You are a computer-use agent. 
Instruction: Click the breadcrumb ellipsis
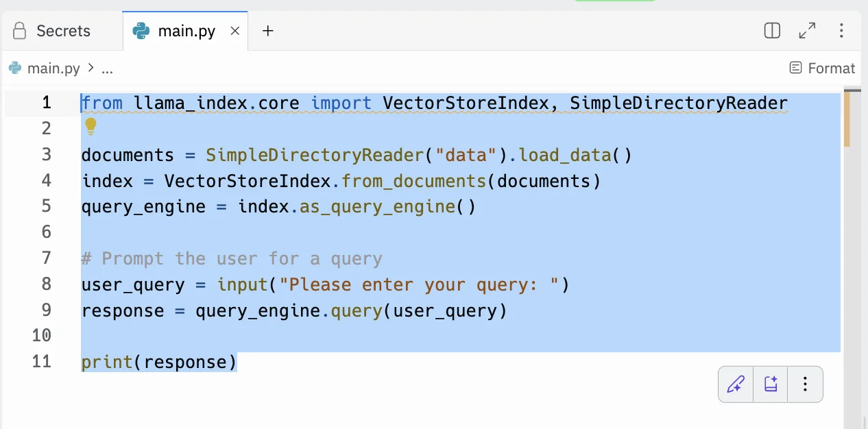point(107,69)
